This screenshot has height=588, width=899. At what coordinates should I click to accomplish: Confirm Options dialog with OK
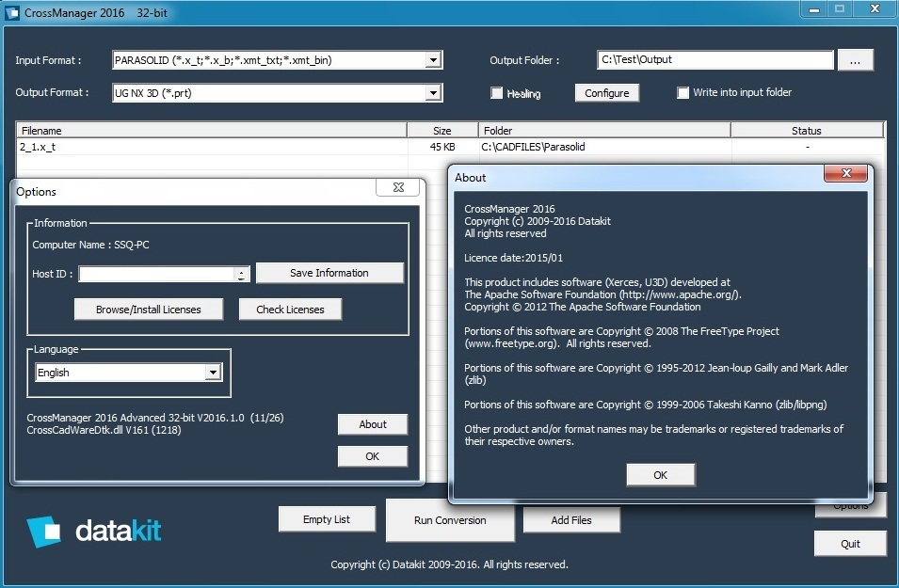[373, 457]
